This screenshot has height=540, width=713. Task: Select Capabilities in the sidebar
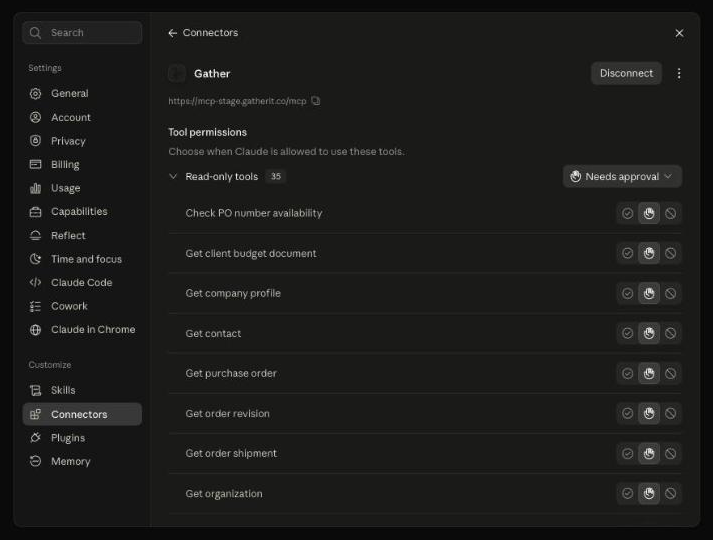pyautogui.click(x=82, y=212)
